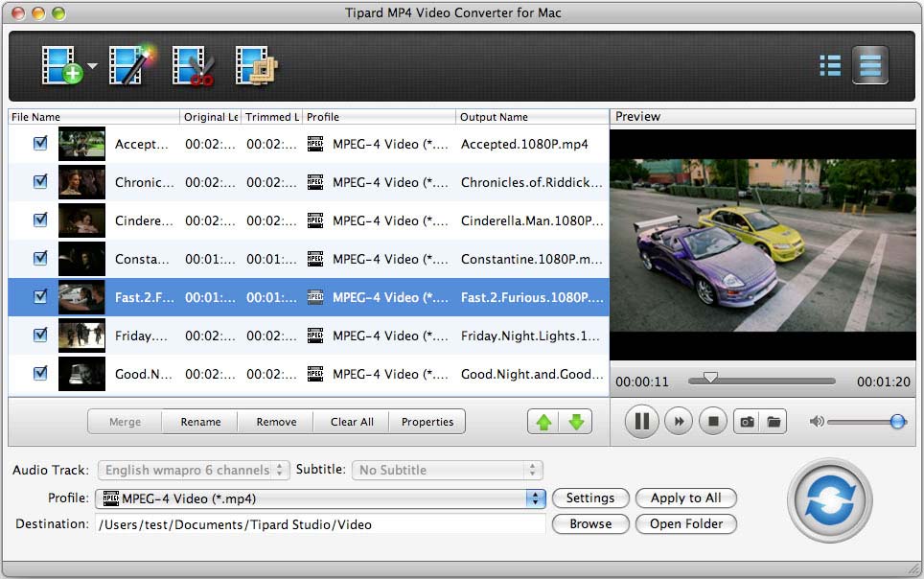Open the snapshot folder icon beside the camera
The image size is (924, 579).
pyautogui.click(x=775, y=420)
